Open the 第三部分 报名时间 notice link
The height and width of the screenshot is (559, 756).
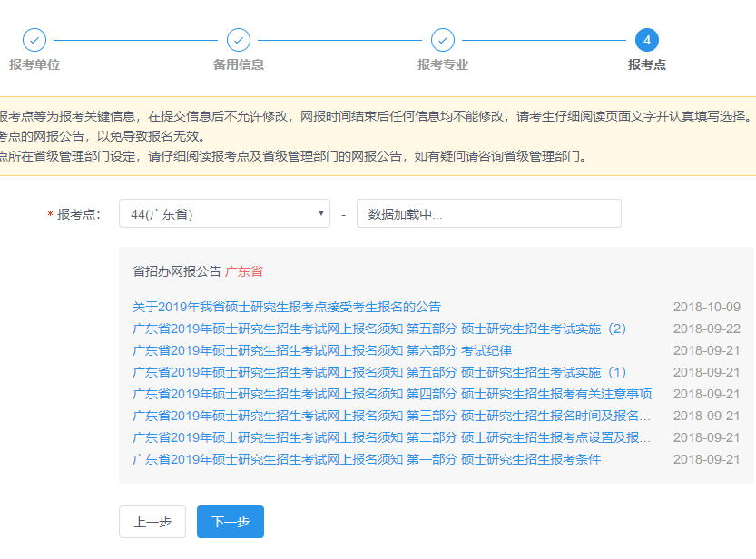[392, 416]
